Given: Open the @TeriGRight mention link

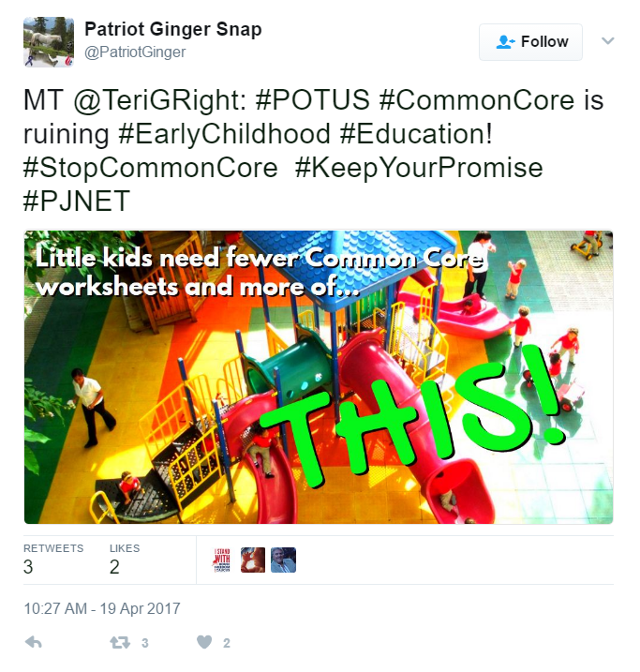Looking at the screenshot, I should (156, 100).
